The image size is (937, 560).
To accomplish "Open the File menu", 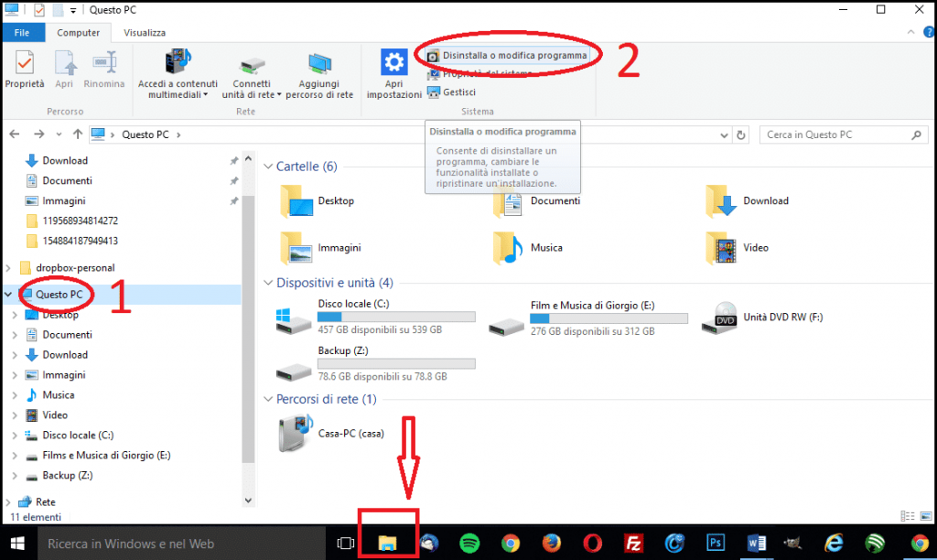I will [23, 31].
